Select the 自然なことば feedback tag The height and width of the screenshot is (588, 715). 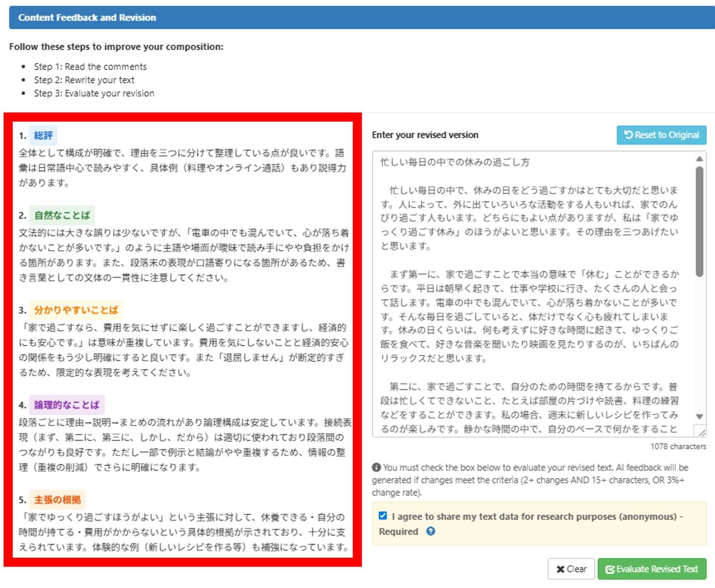(x=62, y=215)
